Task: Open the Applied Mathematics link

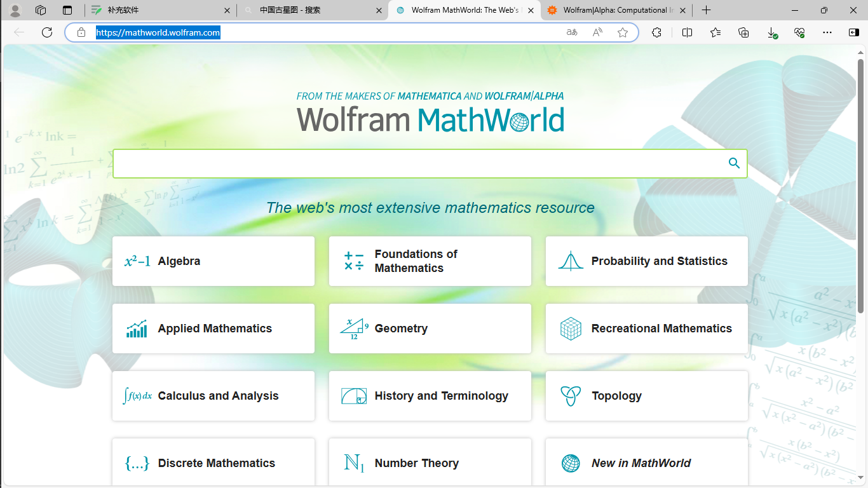Action: point(215,329)
